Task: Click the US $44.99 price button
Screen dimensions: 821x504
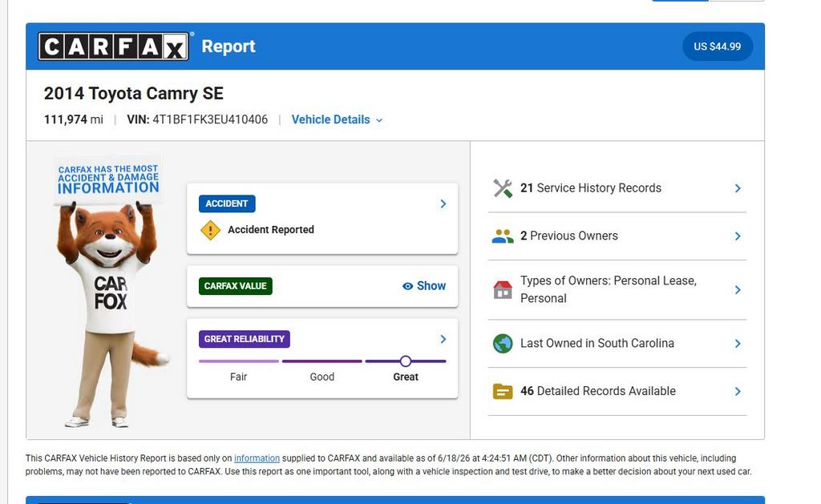Action: point(718,46)
